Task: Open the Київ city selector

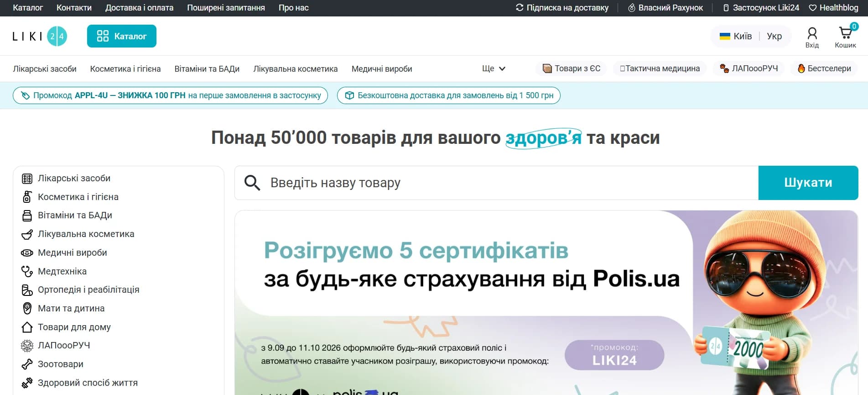Action: [x=736, y=36]
